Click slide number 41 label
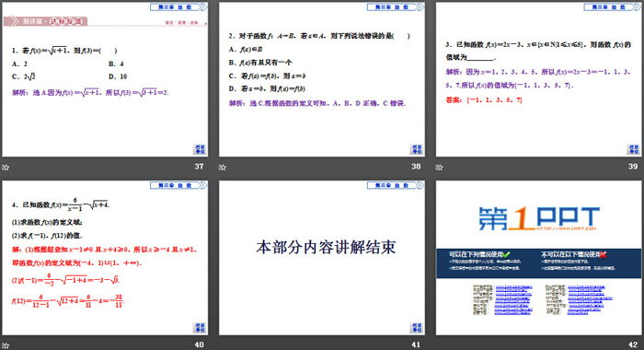Screen dimensions: 644x350 tap(416, 344)
